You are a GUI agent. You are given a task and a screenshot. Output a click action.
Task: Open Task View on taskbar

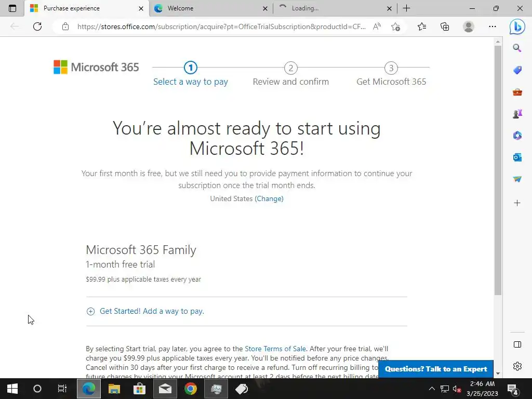point(62,389)
